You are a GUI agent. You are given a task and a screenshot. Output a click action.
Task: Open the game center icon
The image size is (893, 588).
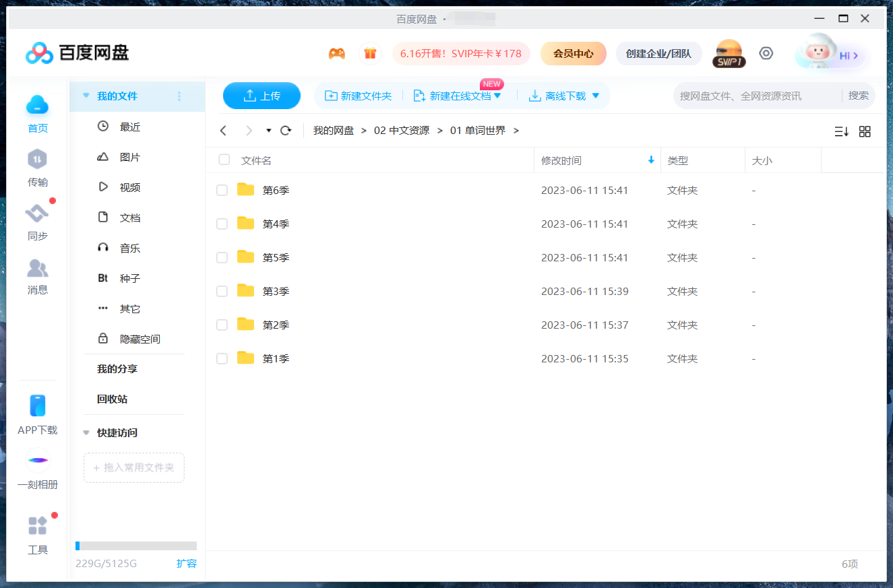tap(337, 53)
